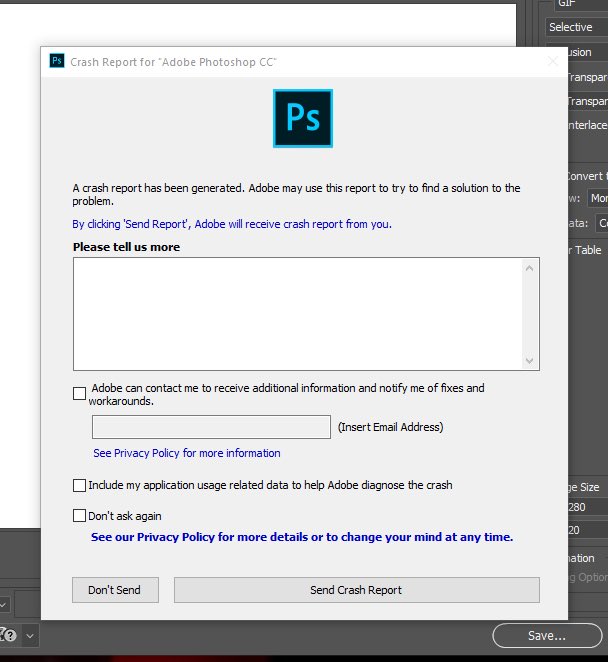Enable 'Adobe can contact me' checkbox
The width and height of the screenshot is (608, 662).
pos(79,393)
